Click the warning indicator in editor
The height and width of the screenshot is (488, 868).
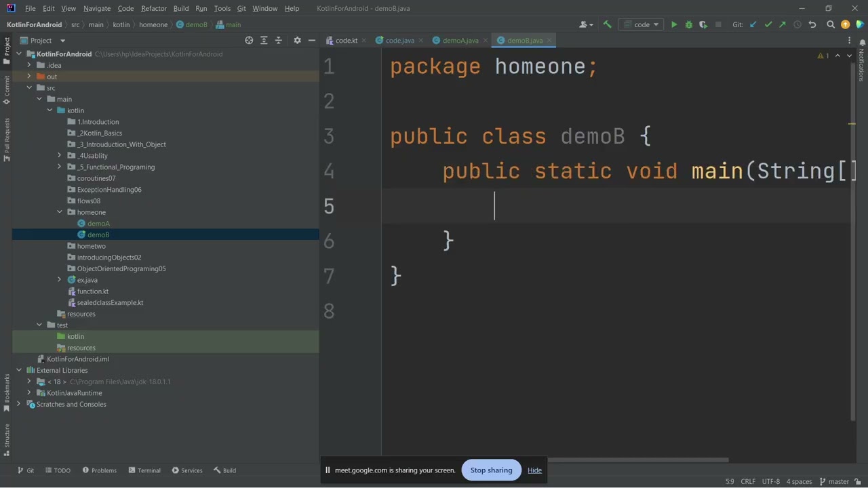(823, 56)
